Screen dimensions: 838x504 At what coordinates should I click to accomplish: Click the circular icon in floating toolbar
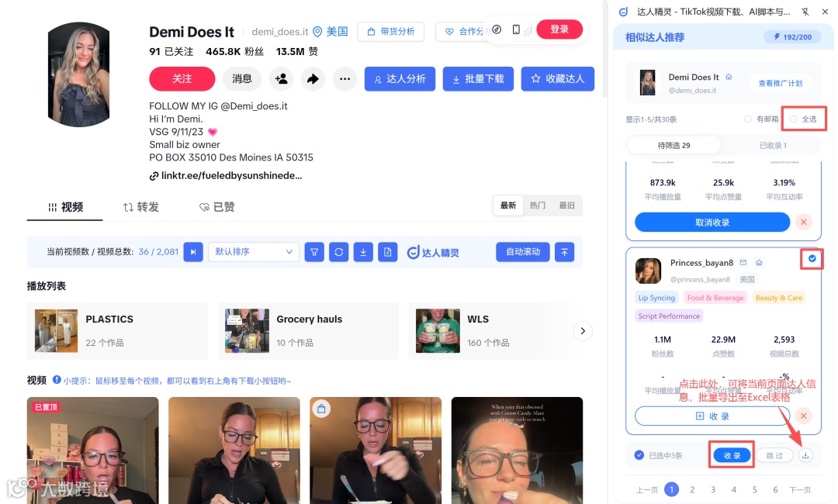497,29
